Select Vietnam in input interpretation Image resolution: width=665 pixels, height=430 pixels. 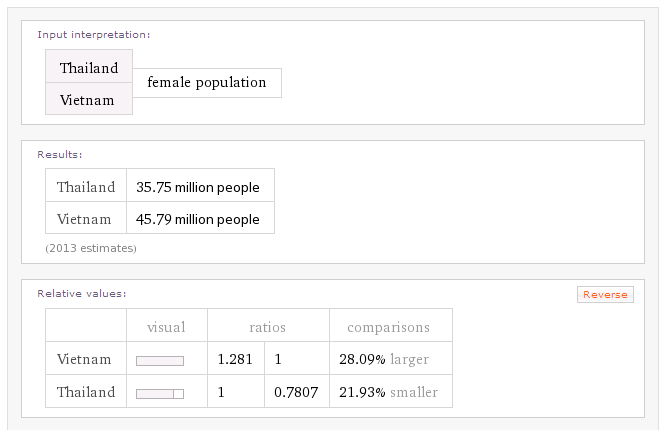point(87,100)
